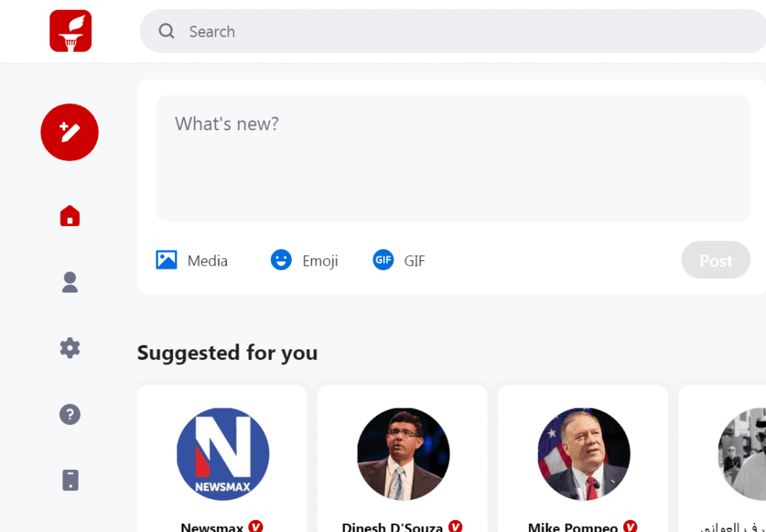Open help via question mark icon

point(70,415)
